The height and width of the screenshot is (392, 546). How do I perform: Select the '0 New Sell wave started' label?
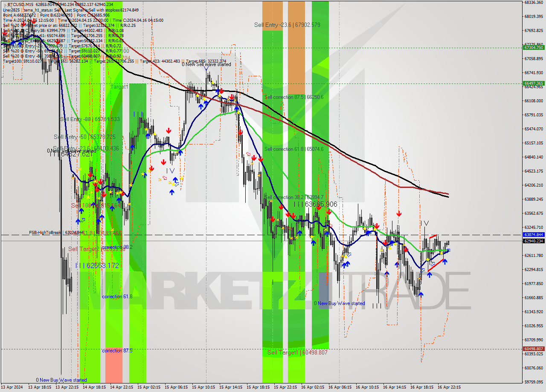tap(206, 64)
